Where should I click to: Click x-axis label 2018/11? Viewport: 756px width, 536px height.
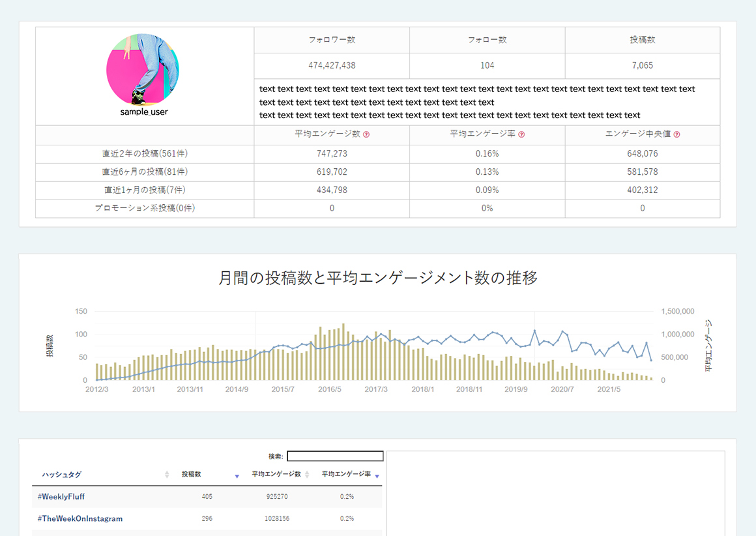coord(469,389)
